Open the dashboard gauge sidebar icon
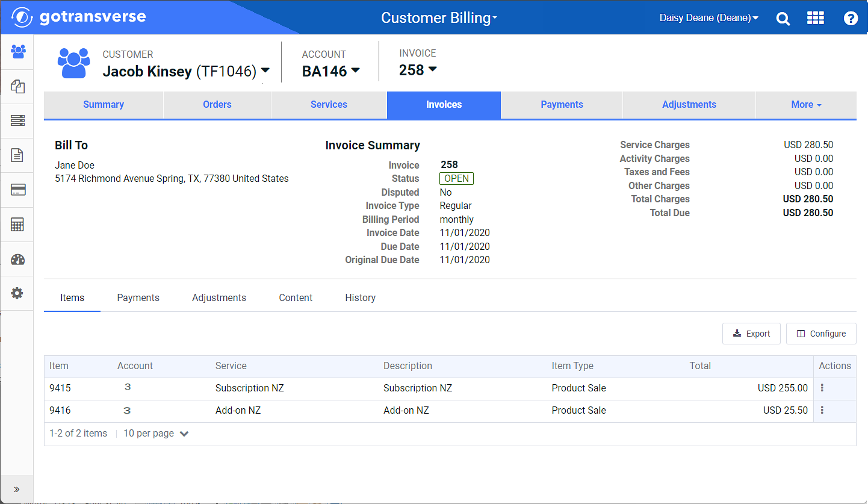This screenshot has width=868, height=504. point(18,260)
